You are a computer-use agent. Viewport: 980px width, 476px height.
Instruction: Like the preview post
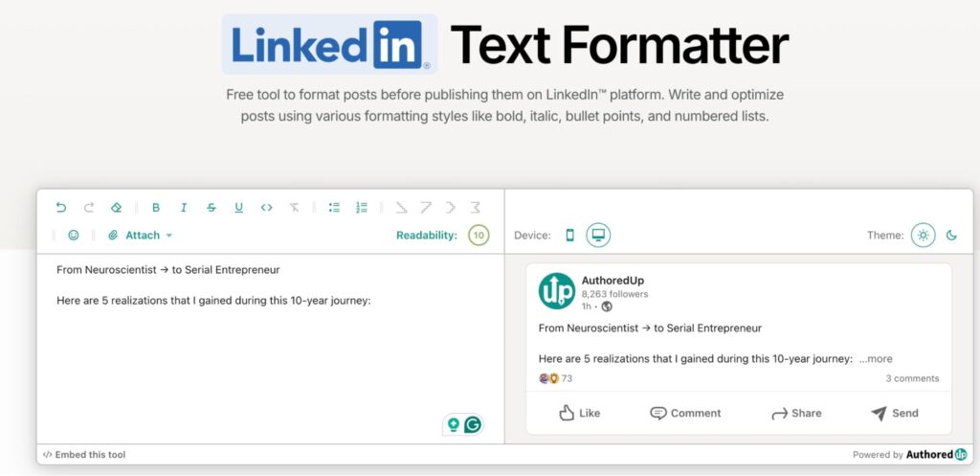579,413
